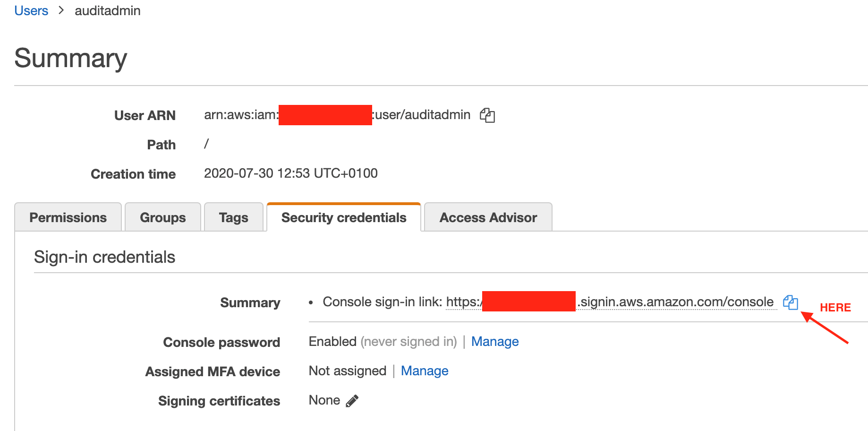
Task: Click the copy icon indicated by the HERE arrow
Action: [x=791, y=303]
